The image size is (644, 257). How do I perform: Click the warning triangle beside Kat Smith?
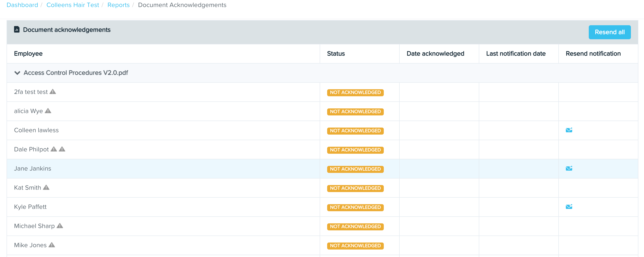tap(46, 187)
